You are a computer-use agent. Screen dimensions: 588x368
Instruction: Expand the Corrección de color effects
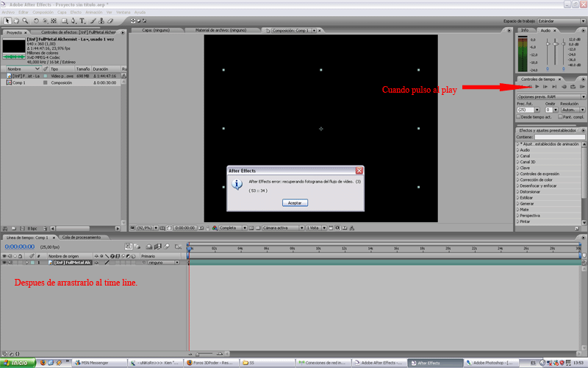pos(518,180)
